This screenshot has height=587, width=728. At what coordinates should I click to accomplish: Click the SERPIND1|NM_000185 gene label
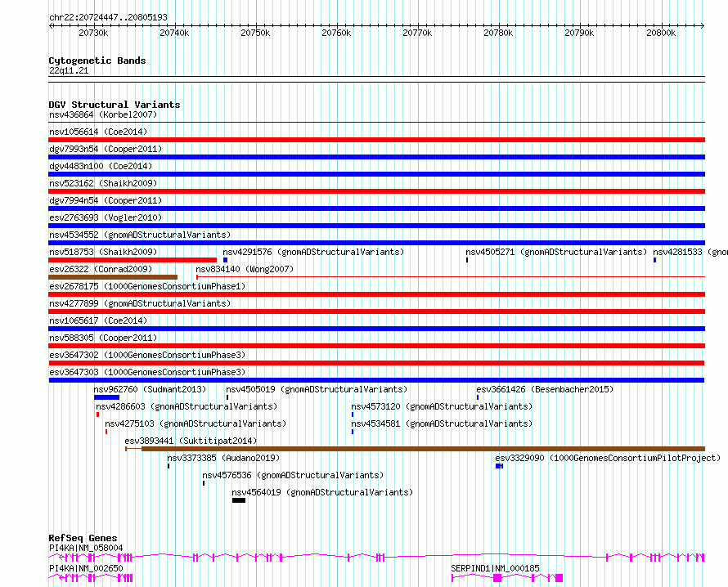495,568
